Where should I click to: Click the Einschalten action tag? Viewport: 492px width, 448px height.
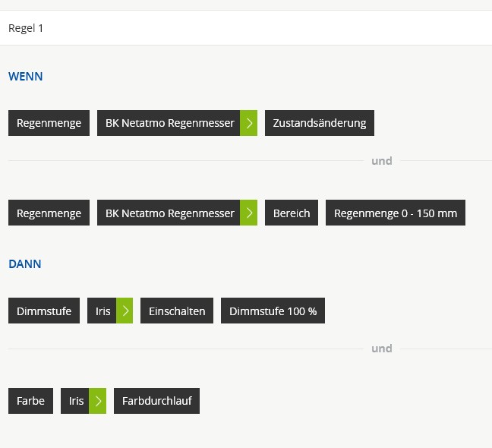(177, 311)
